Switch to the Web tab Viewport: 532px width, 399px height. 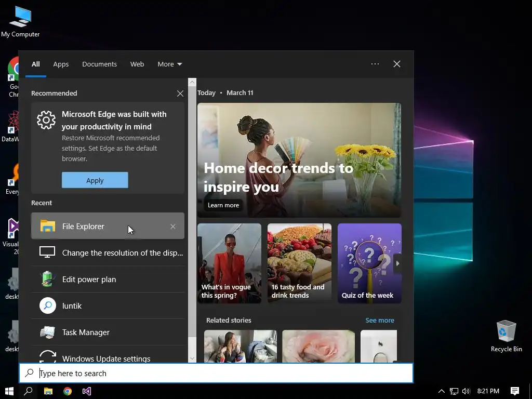(137, 64)
